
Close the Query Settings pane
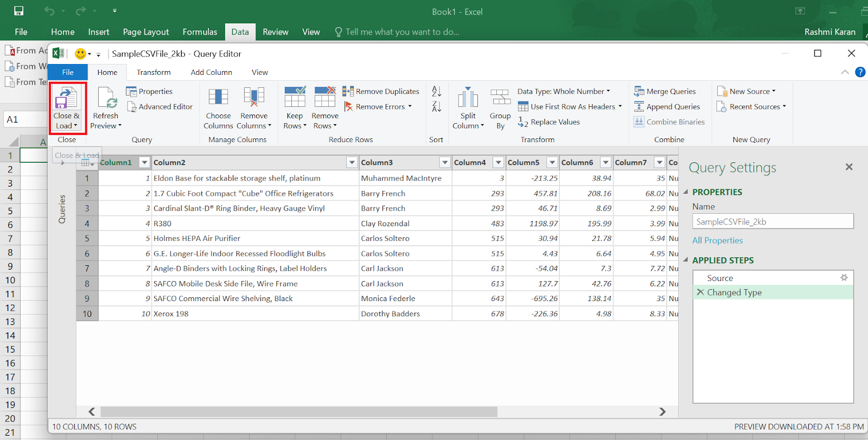[x=849, y=167]
